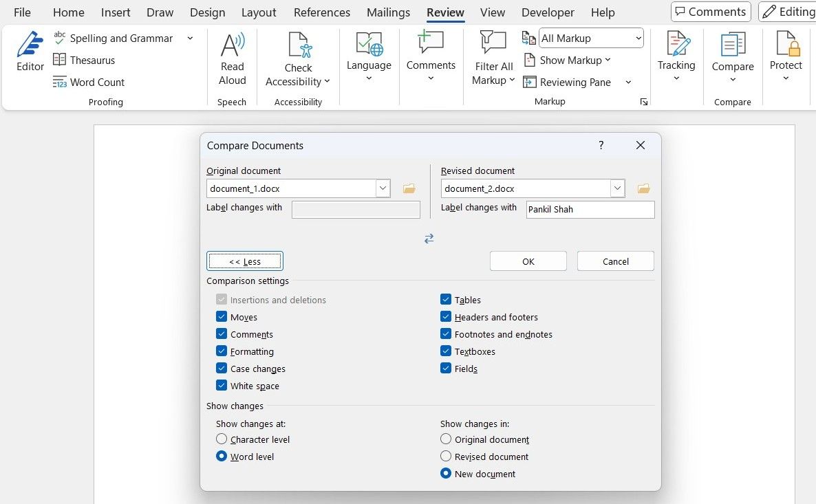Click the document_1.docx original document field

pos(292,188)
